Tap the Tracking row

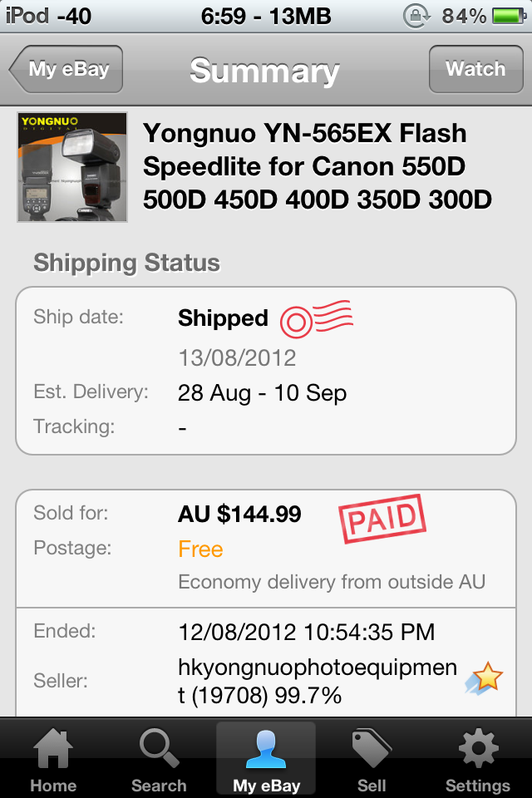click(x=266, y=426)
